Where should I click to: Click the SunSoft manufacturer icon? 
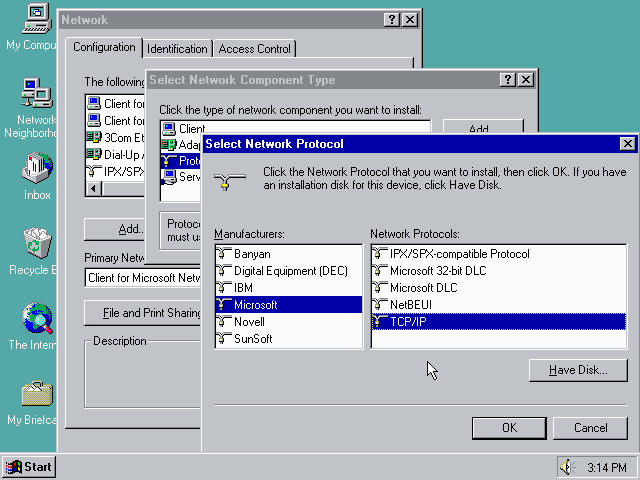click(223, 339)
